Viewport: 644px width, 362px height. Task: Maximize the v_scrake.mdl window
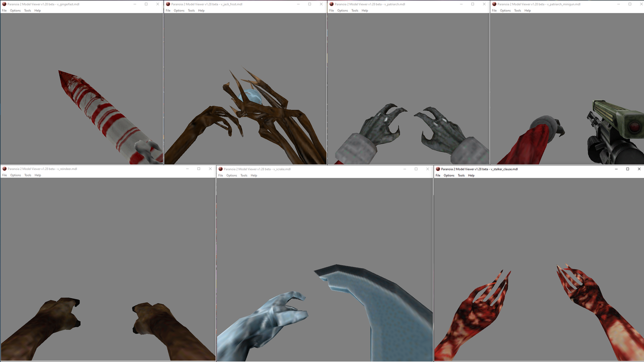point(416,169)
